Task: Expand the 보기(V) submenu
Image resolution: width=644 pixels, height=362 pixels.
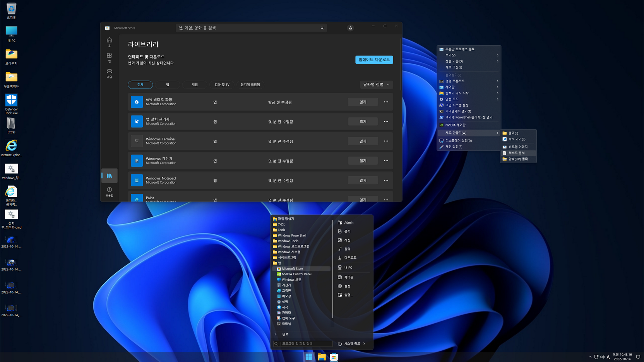Action: pos(469,55)
